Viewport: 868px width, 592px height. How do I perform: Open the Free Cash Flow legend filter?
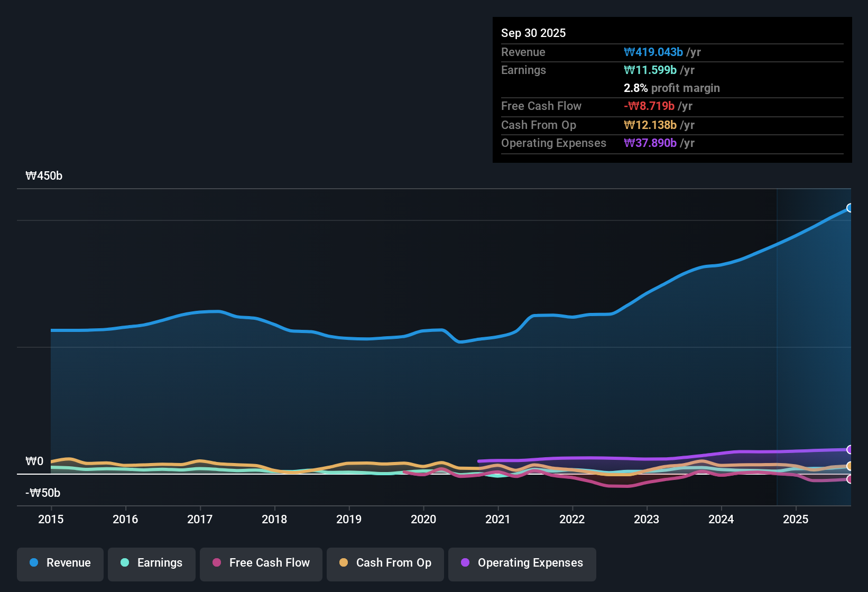[261, 563]
